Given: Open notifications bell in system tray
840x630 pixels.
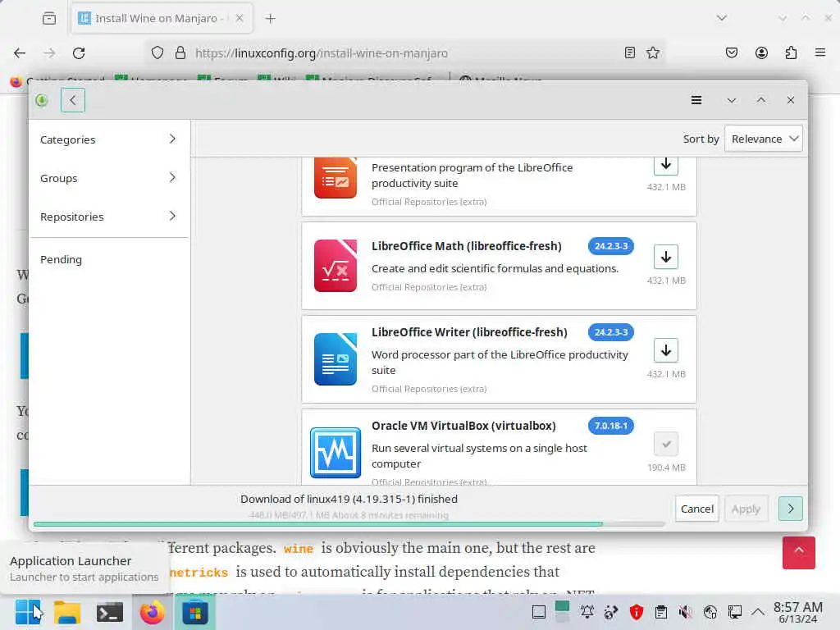Looking at the screenshot, I should click(587, 612).
